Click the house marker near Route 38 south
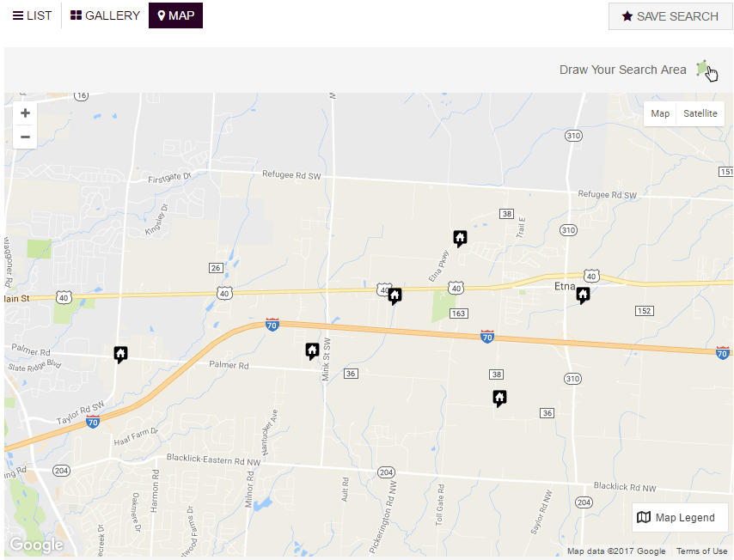This screenshot has width=734, height=560. point(499,398)
